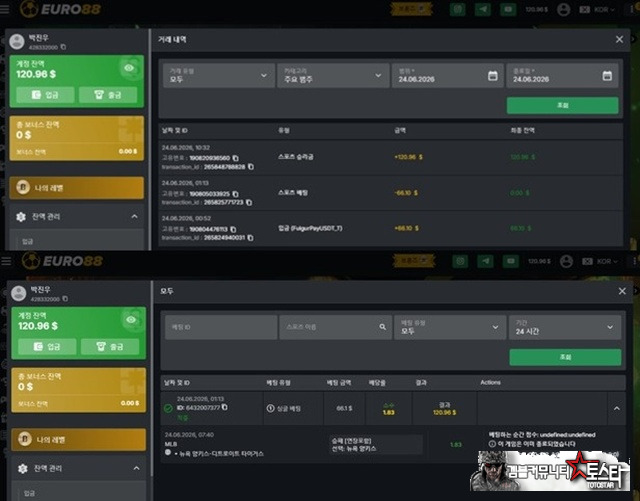The width and height of the screenshot is (640, 501).
Task: Open 나의 레벨 beside 거래 내역 panel
Action: pos(77,188)
